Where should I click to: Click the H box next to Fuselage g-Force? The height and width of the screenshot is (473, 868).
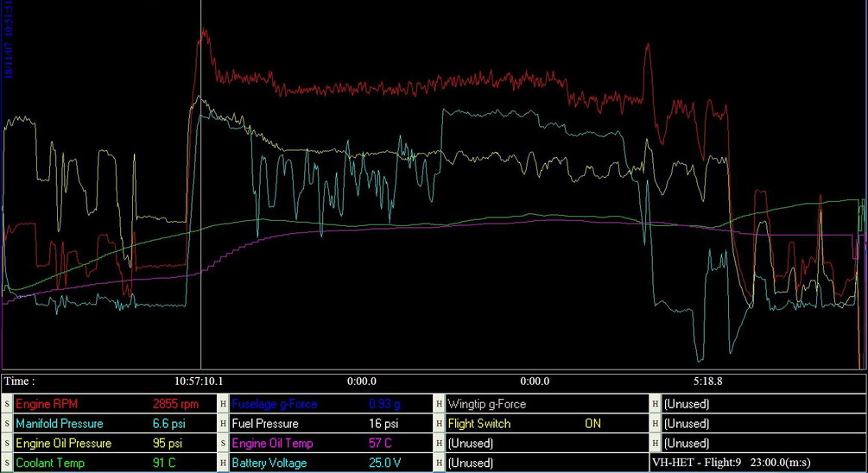click(223, 404)
